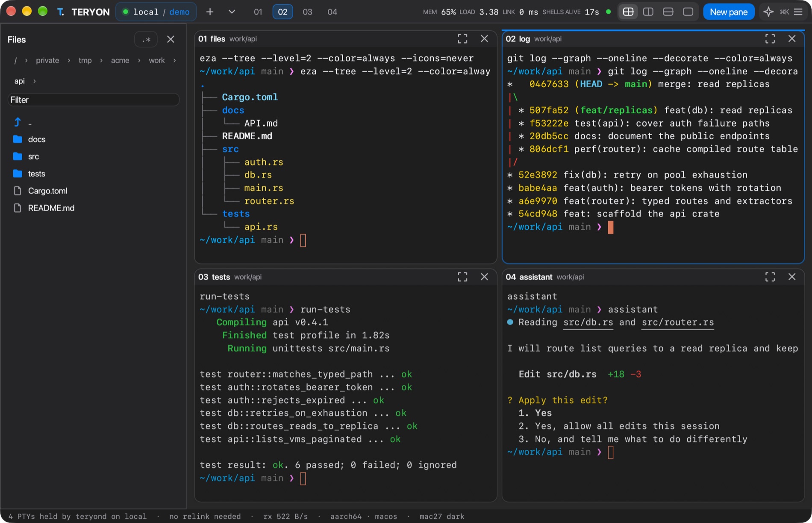Click the src/router.rs link in assistant

(678, 322)
